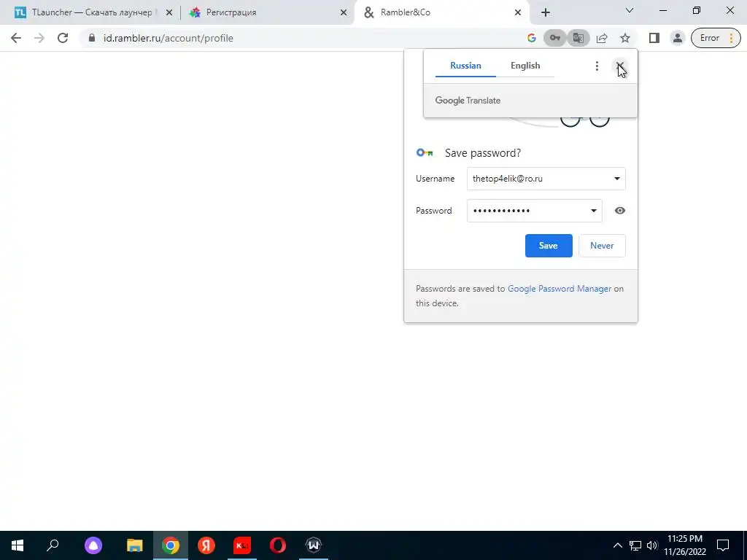
Task: Close the TLauncher tab
Action: click(x=169, y=13)
